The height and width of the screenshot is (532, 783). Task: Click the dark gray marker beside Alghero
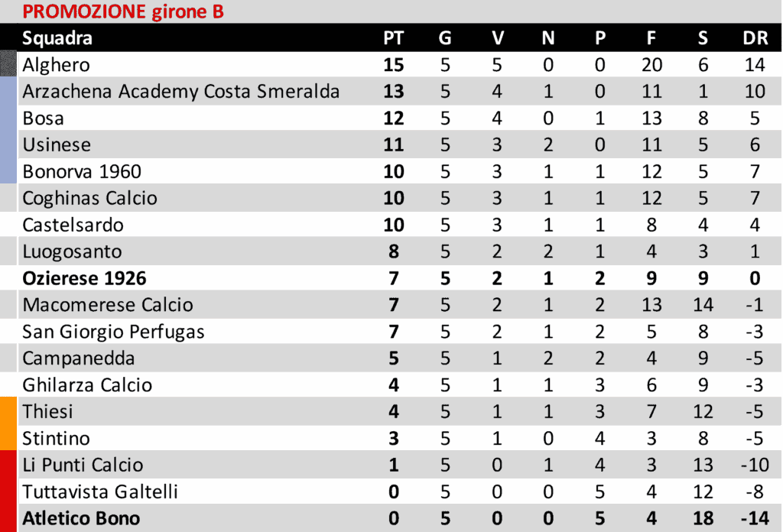click(x=8, y=63)
